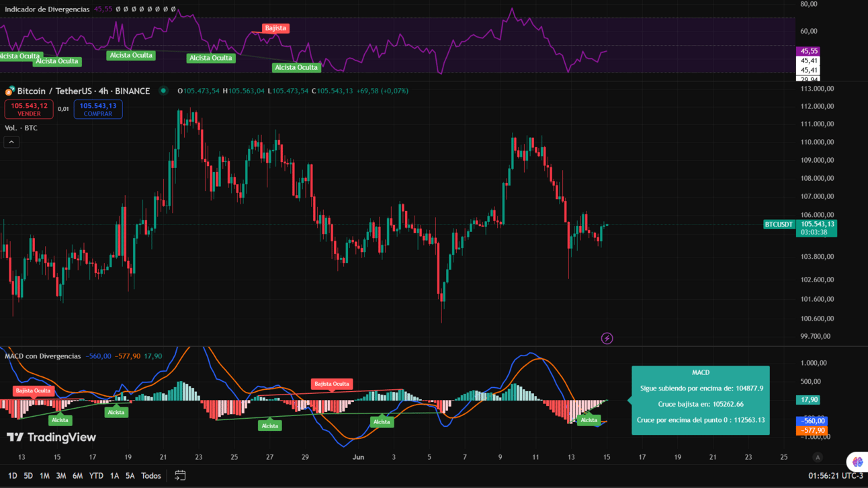The height and width of the screenshot is (488, 868).
Task: Click the Indicador de Divergencias legend title
Action: point(47,9)
